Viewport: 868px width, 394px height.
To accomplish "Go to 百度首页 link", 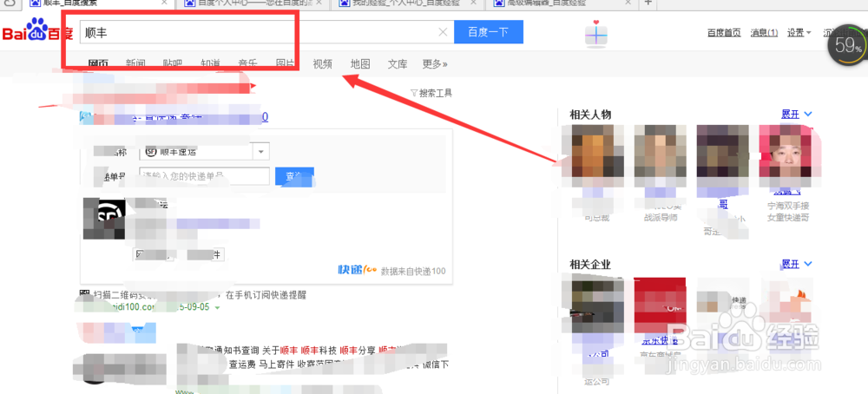I will (x=724, y=33).
